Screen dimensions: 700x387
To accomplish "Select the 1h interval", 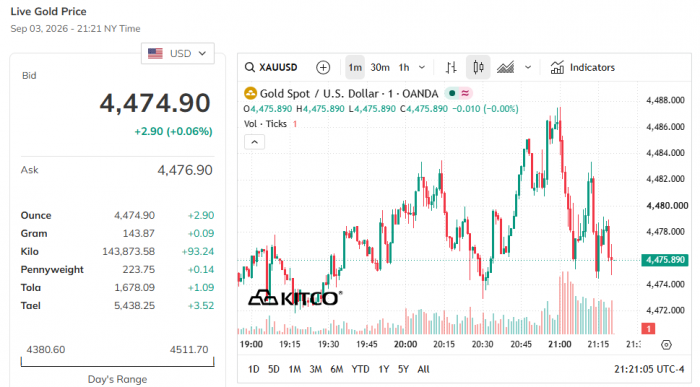I will [x=404, y=67].
